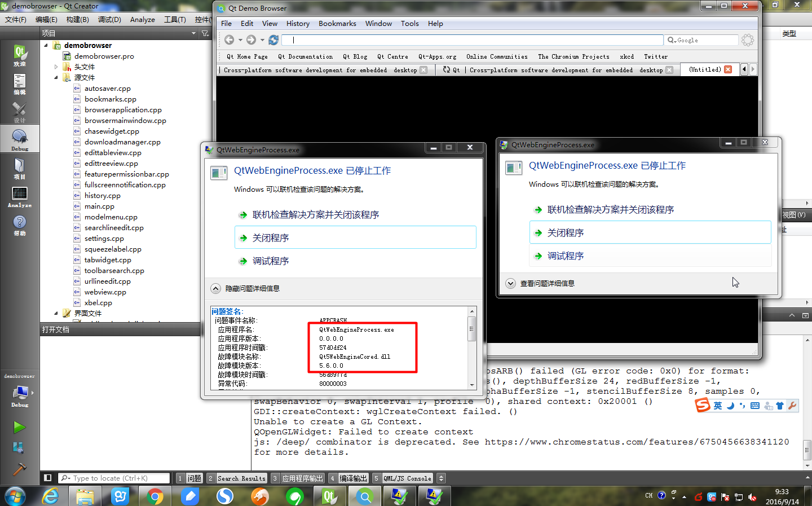This screenshot has height=506, width=812.
Task: Click 调试程序 in the left crash dialog
Action: [355, 261]
